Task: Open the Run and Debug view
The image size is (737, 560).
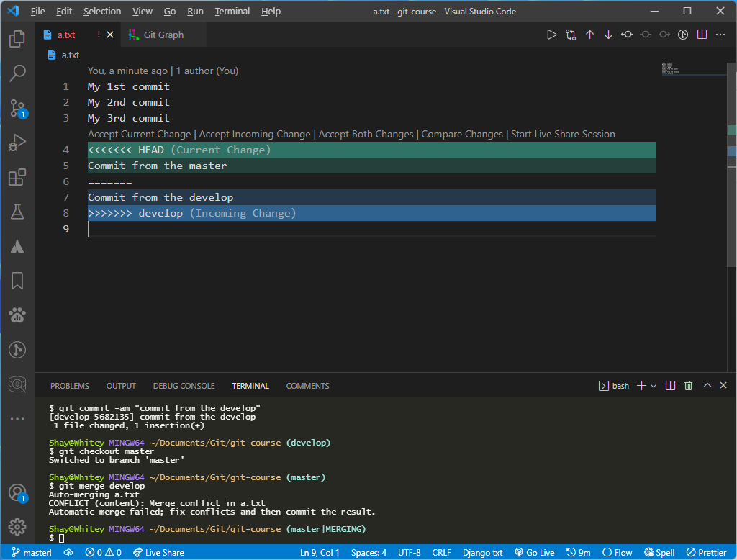Action: pyautogui.click(x=17, y=143)
